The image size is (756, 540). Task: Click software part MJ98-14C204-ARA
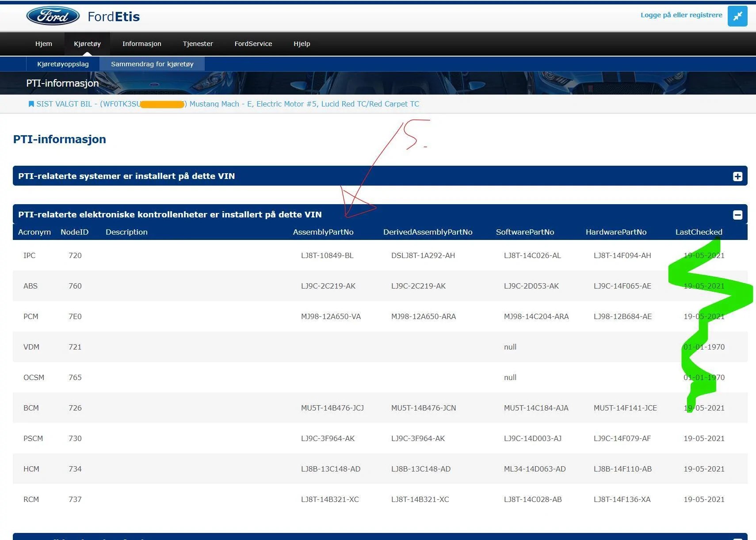(536, 316)
